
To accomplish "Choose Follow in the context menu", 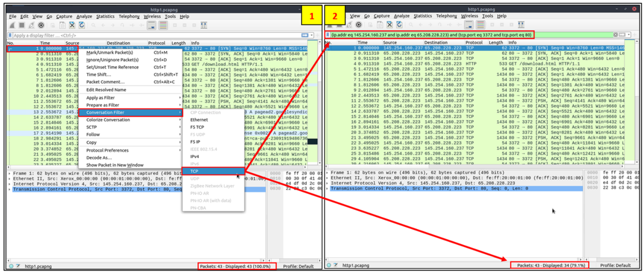I will (x=130, y=134).
